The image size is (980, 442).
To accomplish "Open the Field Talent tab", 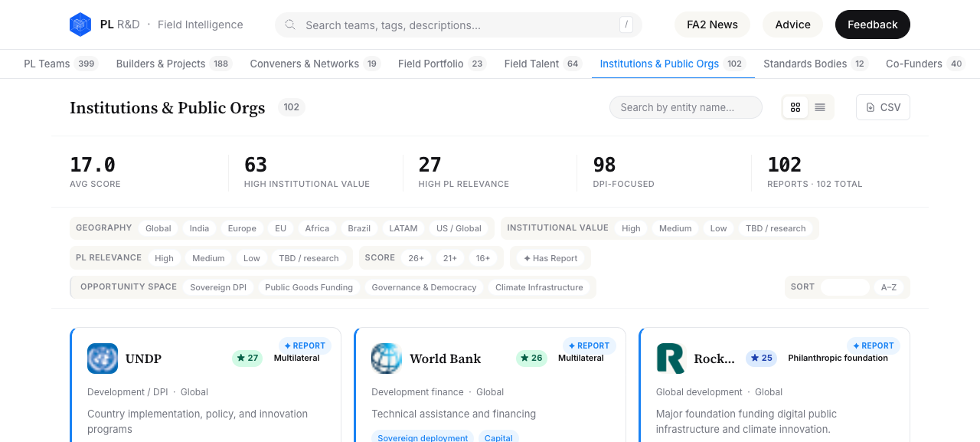I will click(543, 64).
